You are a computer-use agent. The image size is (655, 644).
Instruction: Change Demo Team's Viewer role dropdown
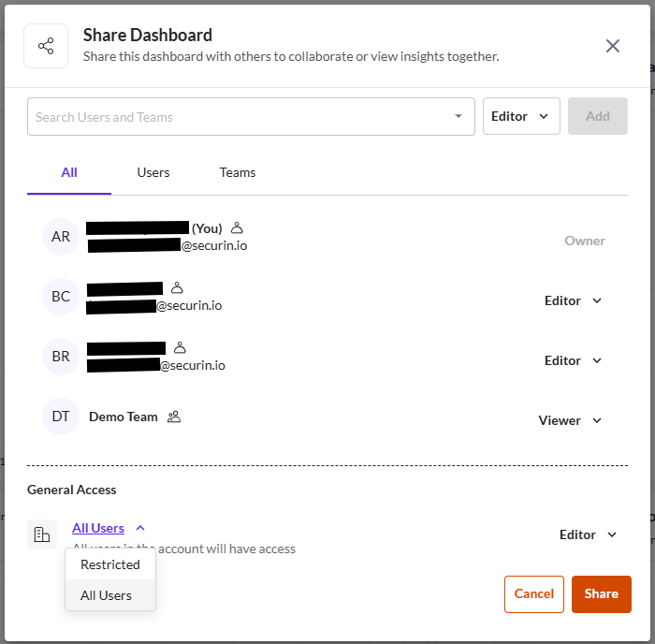pos(569,420)
